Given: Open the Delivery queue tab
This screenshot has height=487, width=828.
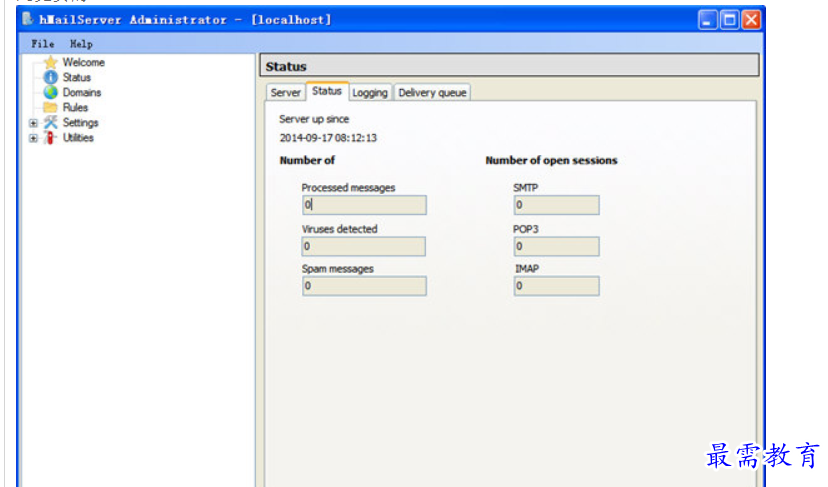Looking at the screenshot, I should (x=432, y=92).
